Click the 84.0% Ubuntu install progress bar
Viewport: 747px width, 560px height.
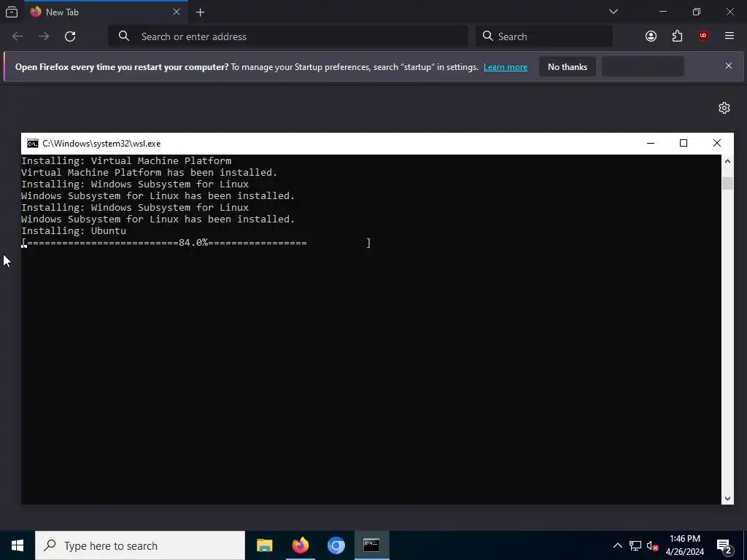point(196,243)
